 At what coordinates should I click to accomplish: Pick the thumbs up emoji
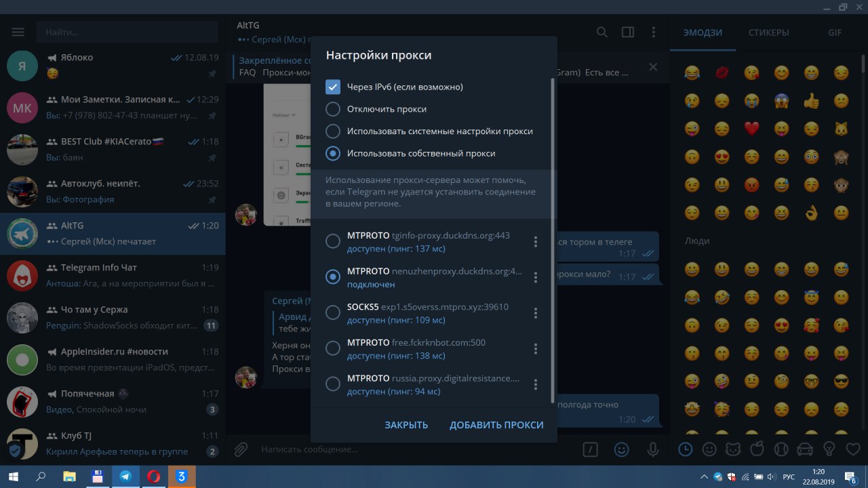[811, 100]
